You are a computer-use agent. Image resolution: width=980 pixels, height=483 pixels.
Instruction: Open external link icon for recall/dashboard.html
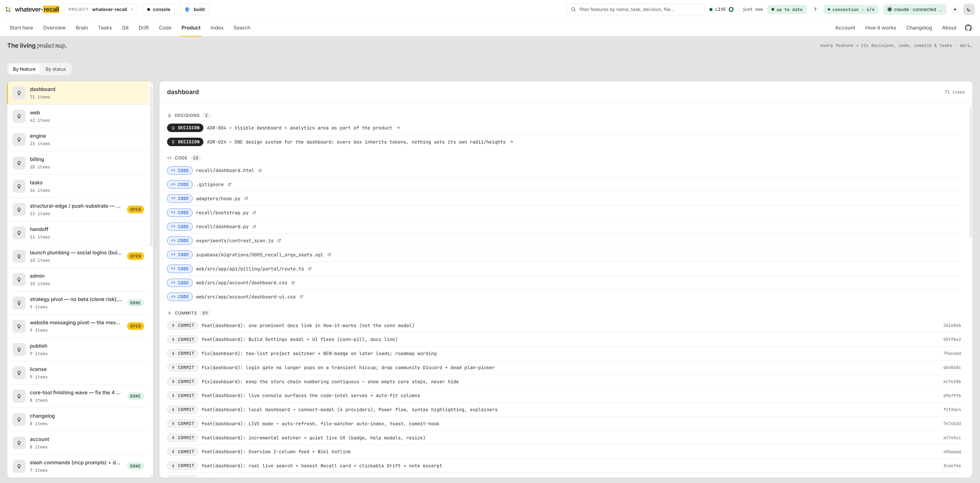pos(260,170)
